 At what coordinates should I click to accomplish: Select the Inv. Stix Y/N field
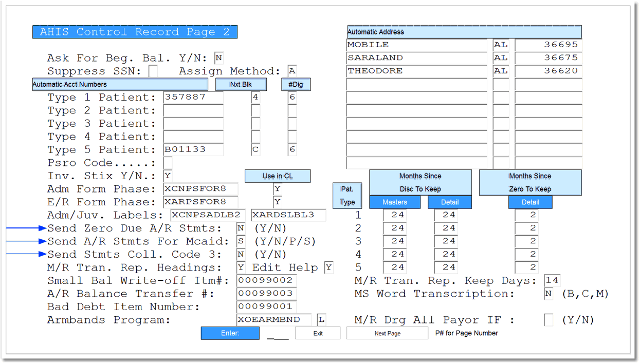point(168,176)
